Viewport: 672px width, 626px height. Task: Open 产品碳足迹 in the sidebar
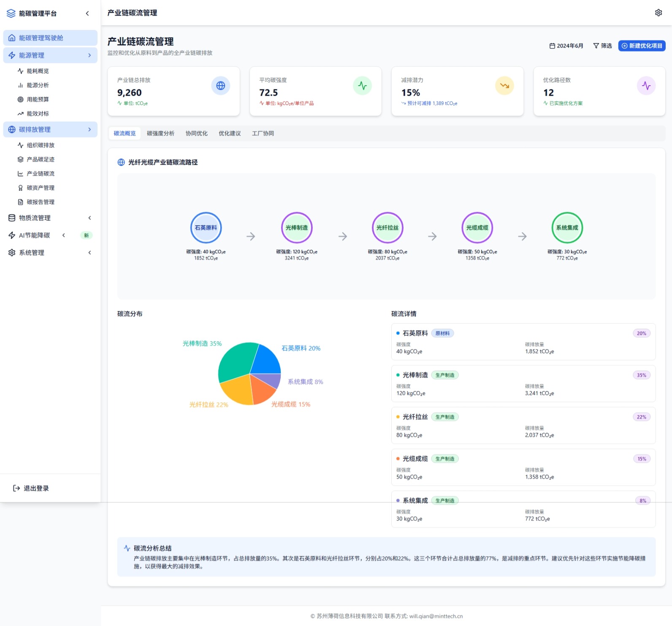(41, 159)
